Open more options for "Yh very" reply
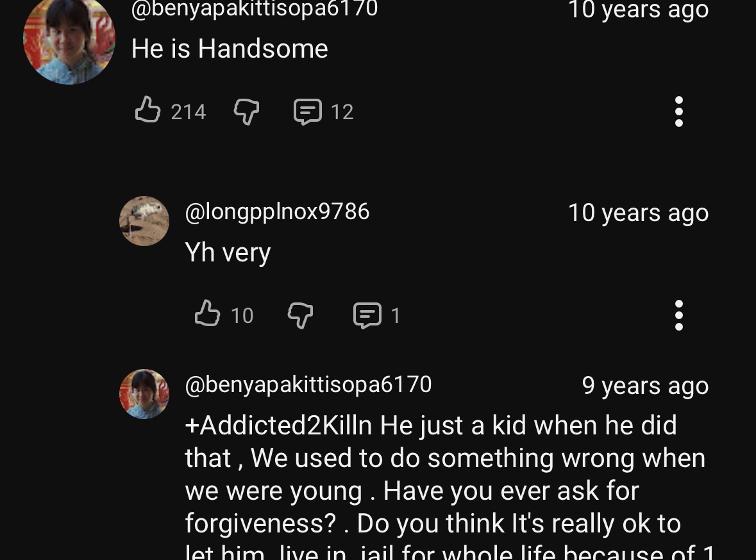The height and width of the screenshot is (560, 756). tap(678, 315)
